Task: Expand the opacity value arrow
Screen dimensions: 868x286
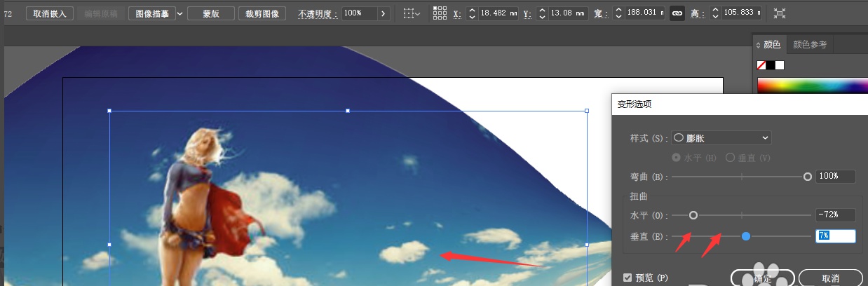Action: point(383,13)
